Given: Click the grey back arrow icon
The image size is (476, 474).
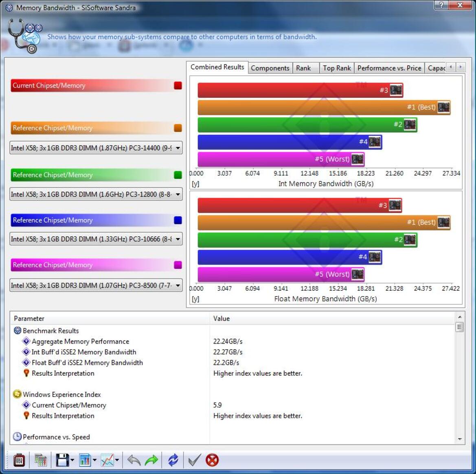Looking at the screenshot, I should pyautogui.click(x=134, y=460).
